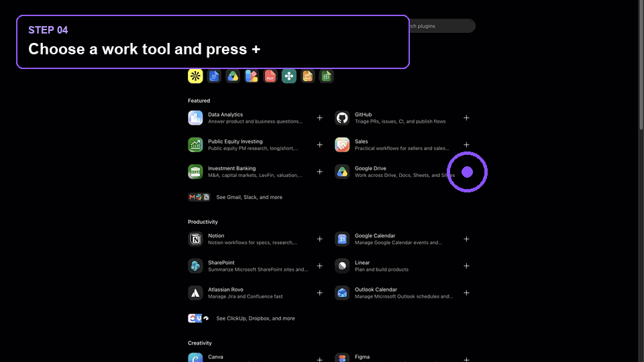The image size is (644, 362).
Task: Open the Notion logo icon
Action: pos(195,239)
